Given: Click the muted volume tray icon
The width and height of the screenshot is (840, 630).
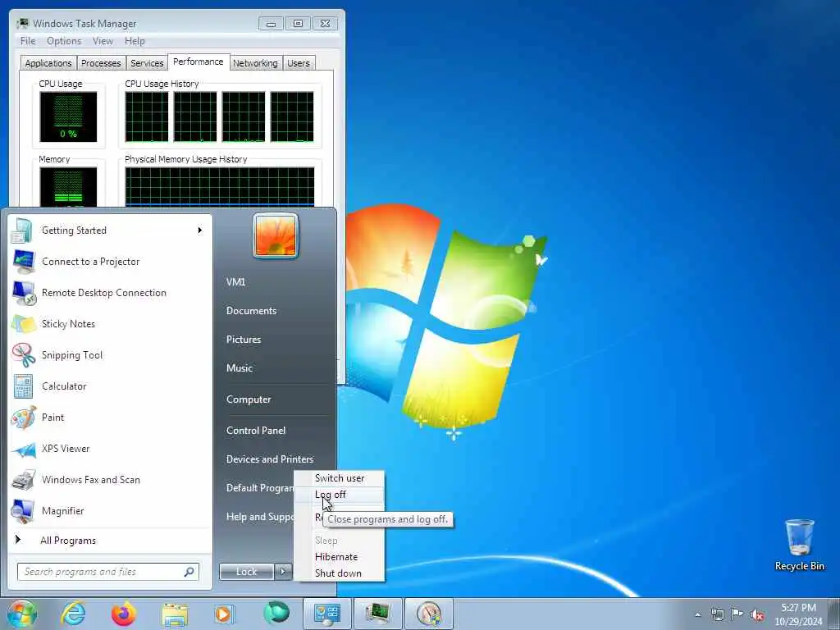Looking at the screenshot, I should coord(757,615).
